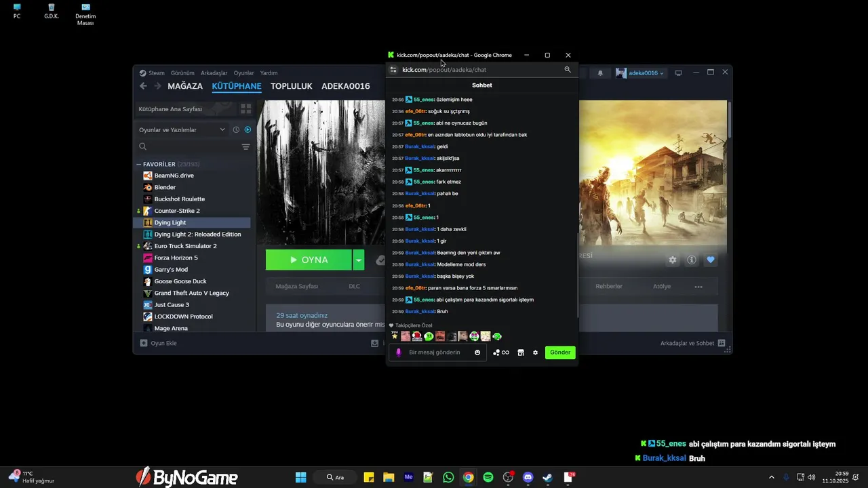Viewport: 868px width, 488px height.
Task: Switch to TOPLULUK tab
Action: (x=292, y=86)
